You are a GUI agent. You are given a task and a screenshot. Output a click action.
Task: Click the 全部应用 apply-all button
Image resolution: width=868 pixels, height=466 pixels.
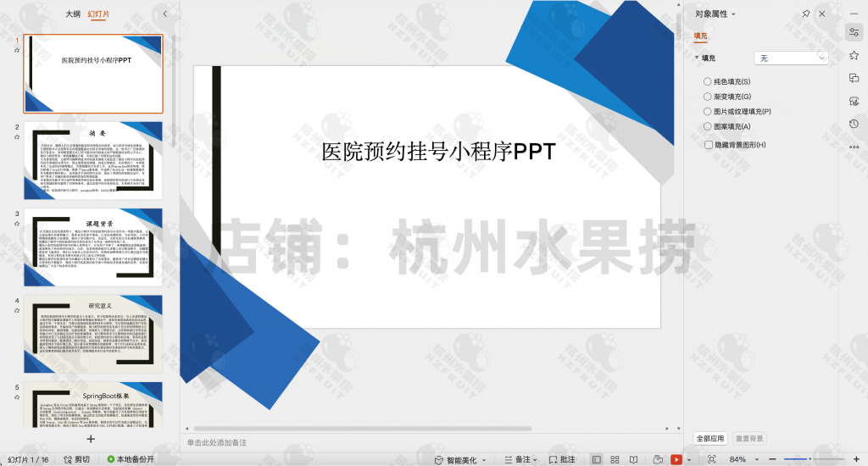(x=710, y=438)
